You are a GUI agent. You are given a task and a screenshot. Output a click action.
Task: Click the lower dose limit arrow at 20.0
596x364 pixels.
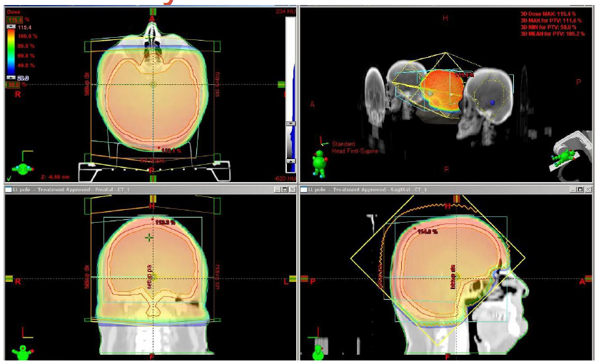coord(10,76)
